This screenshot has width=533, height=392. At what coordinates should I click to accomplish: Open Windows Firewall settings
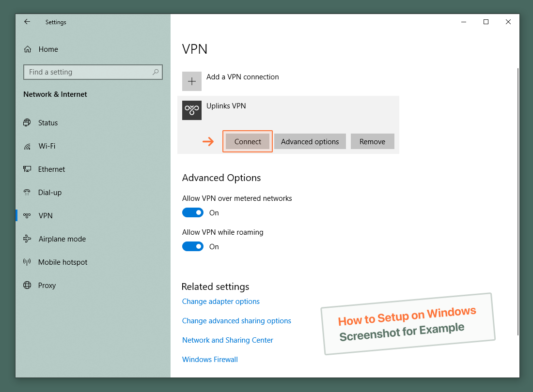(x=210, y=359)
